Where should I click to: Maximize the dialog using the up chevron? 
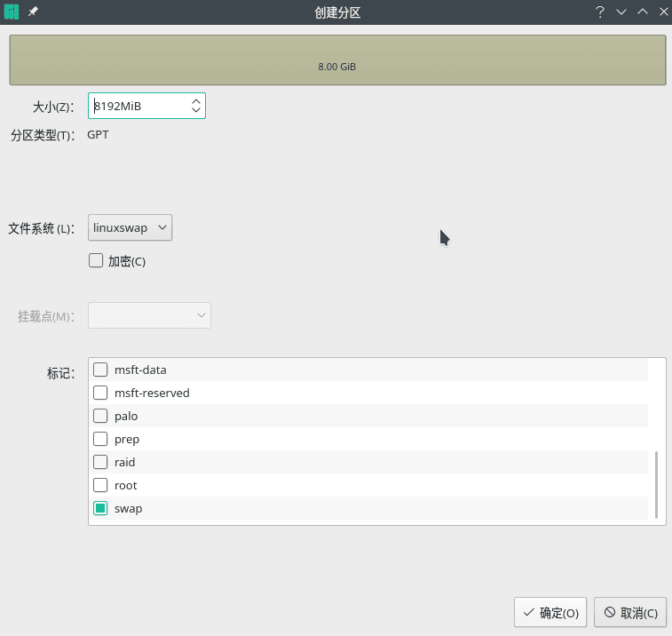643,12
